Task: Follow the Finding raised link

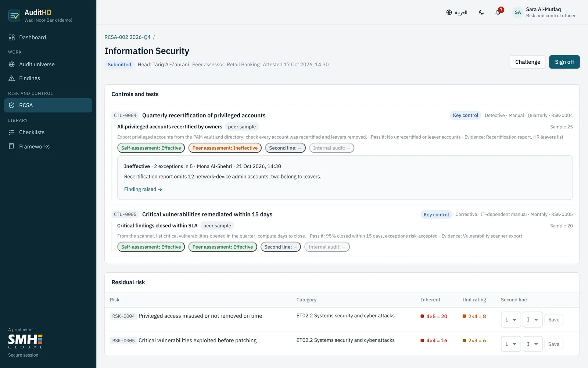Action: 143,189
